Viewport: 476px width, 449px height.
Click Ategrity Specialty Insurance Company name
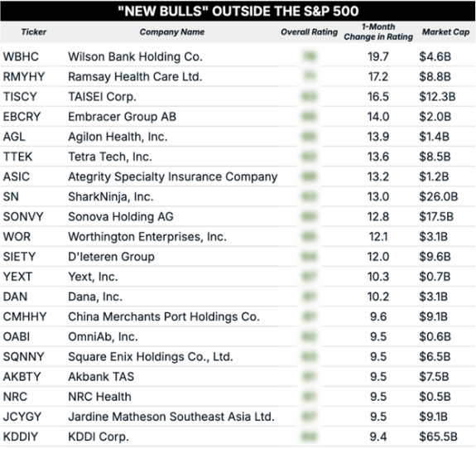[173, 176]
